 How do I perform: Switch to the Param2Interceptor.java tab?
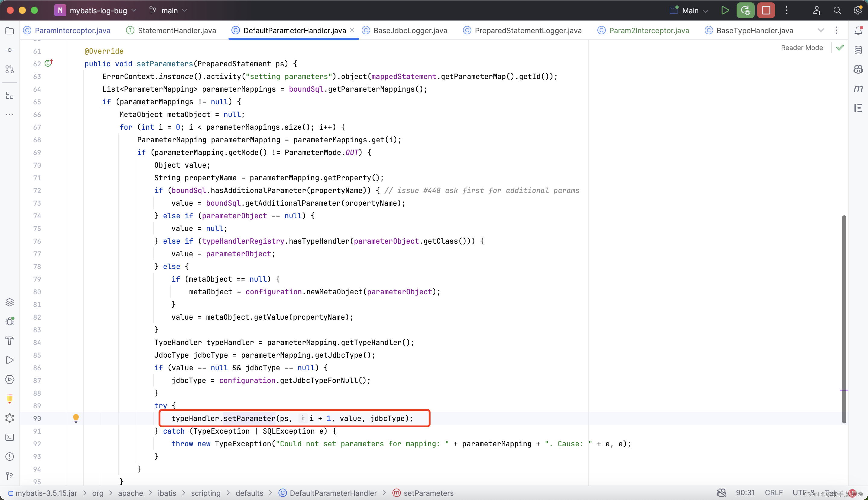coord(643,30)
